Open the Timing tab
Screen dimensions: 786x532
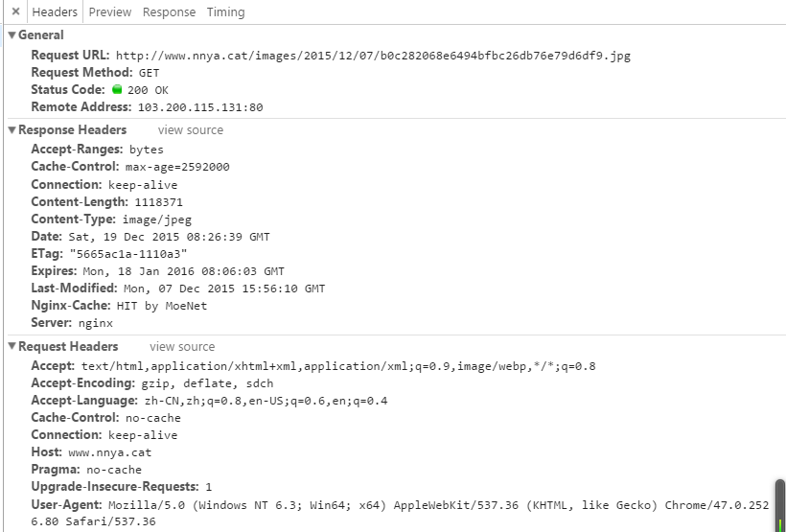[225, 12]
